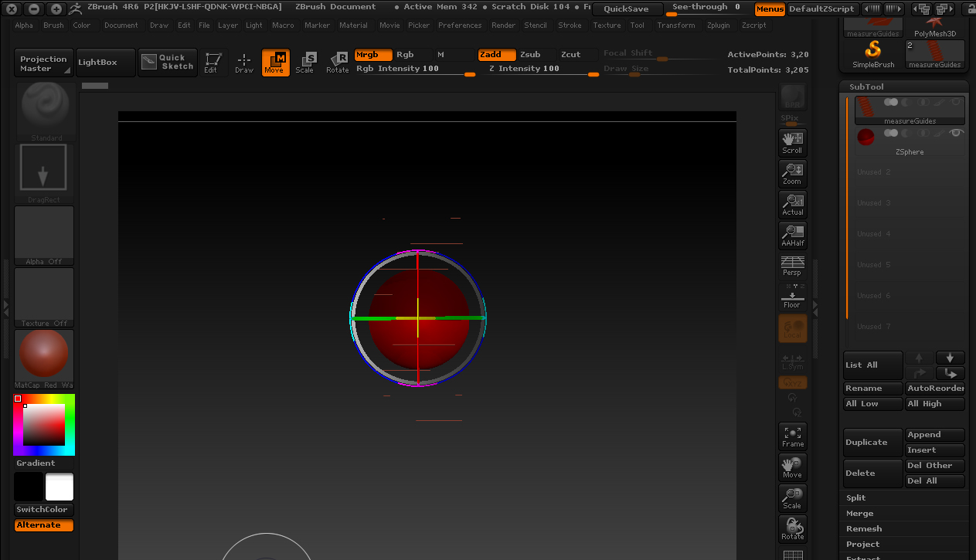Select the SimpleBrush tool icon
976x560 pixels.
click(873, 54)
